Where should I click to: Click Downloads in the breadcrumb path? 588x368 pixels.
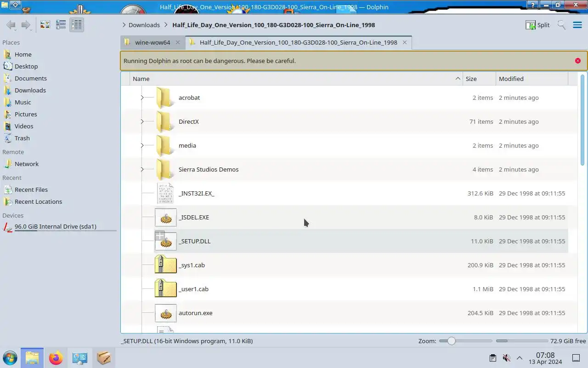144,25
